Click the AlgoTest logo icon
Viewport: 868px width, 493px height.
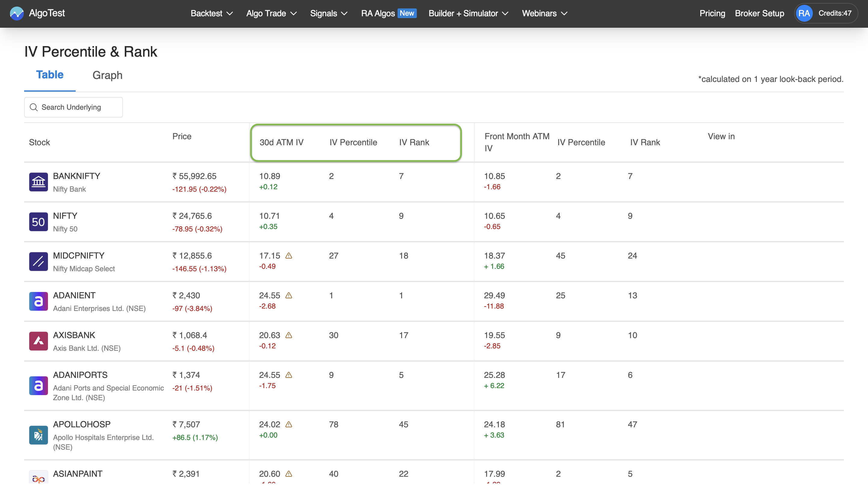(17, 13)
